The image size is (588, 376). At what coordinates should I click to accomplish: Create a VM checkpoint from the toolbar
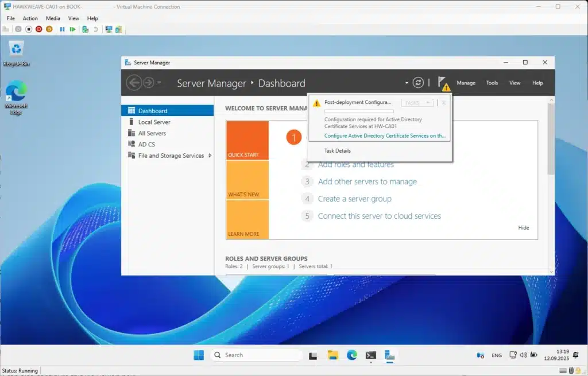pyautogui.click(x=85, y=29)
